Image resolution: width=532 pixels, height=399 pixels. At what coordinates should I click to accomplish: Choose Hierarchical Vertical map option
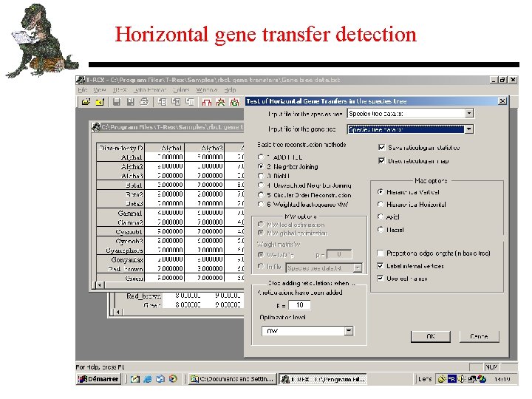(381, 191)
